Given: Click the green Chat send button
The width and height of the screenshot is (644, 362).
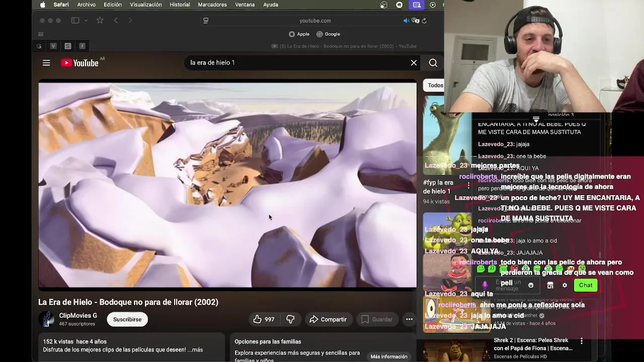Looking at the screenshot, I should click(586, 285).
